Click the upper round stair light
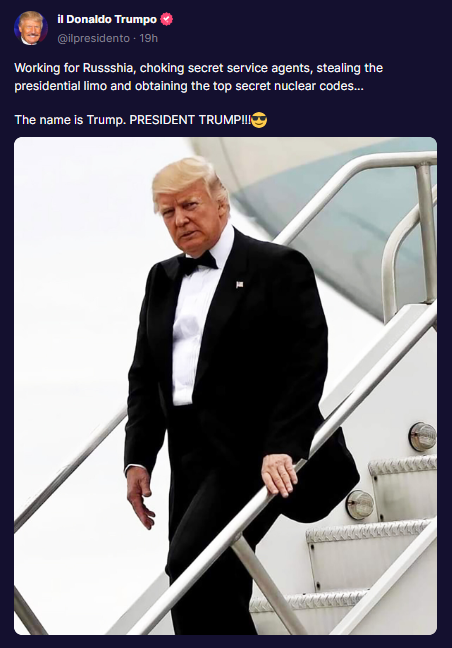 (422, 436)
